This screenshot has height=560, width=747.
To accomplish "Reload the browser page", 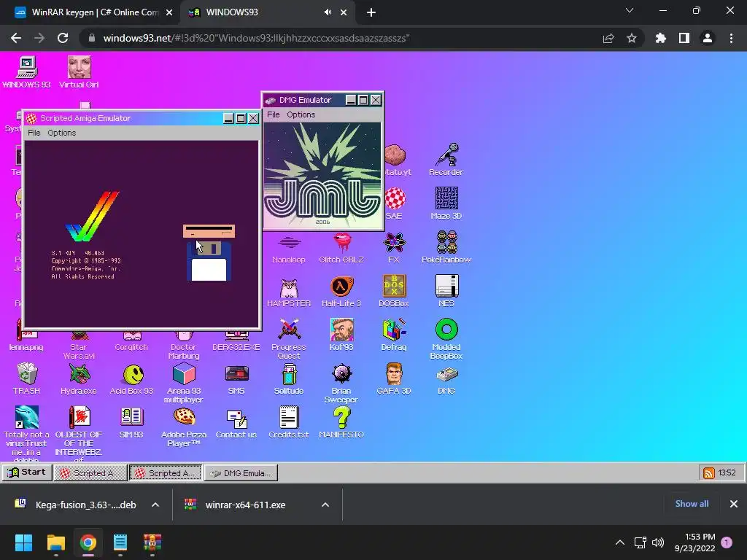I will coord(63,38).
